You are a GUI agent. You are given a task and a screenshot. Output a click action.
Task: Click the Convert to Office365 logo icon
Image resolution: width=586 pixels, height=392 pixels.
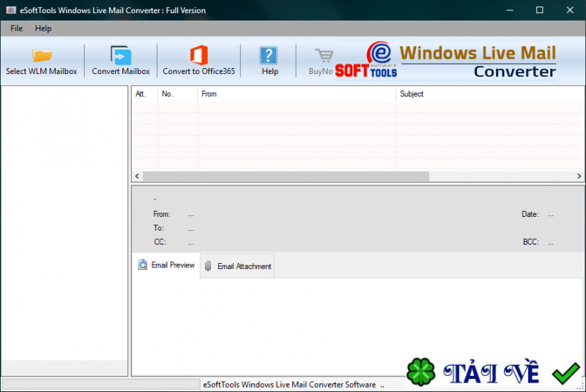tap(199, 55)
